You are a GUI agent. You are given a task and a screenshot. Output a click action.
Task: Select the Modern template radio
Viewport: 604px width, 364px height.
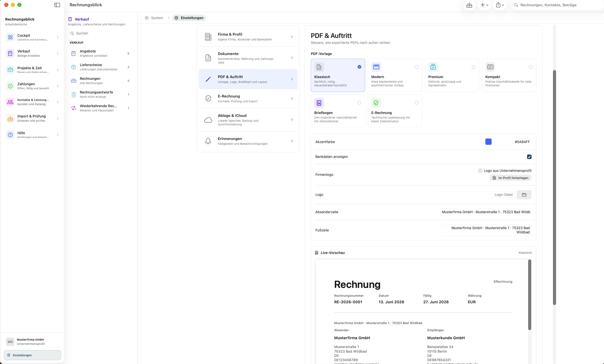coord(416,67)
